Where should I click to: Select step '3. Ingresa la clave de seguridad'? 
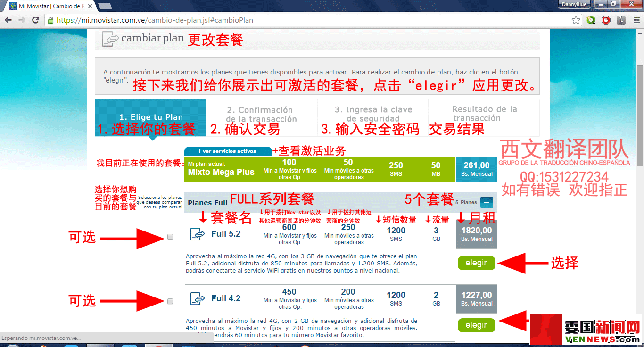pos(373,118)
